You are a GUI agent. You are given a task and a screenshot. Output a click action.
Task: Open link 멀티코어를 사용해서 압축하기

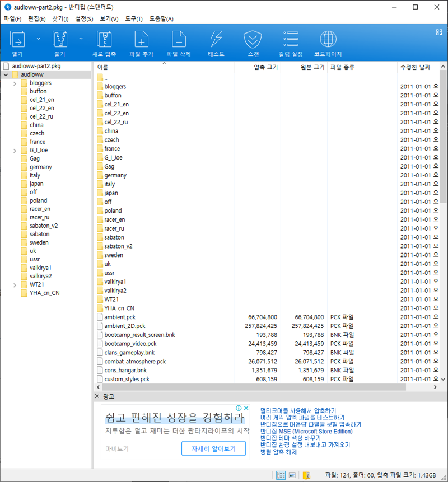click(298, 411)
